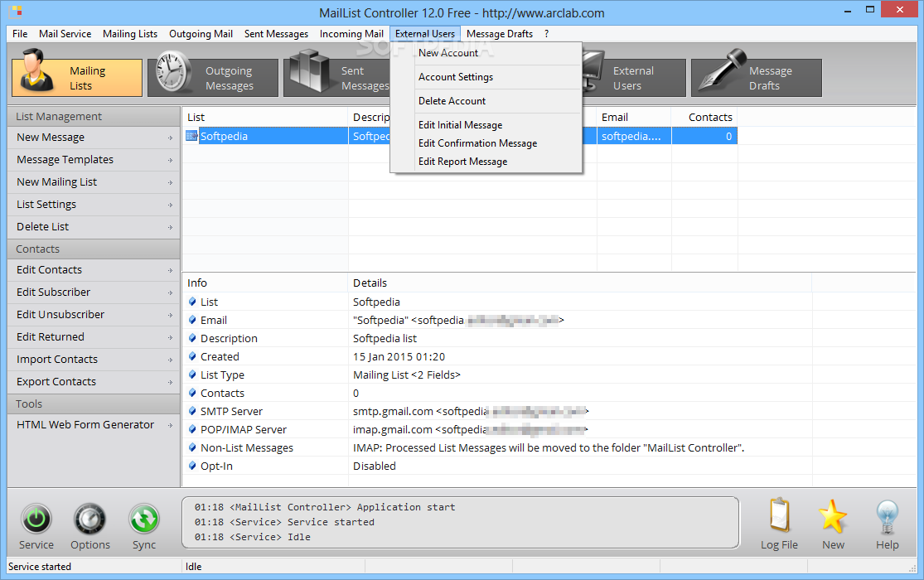Click the green Sync icon
This screenshot has width=924, height=580.
144,520
